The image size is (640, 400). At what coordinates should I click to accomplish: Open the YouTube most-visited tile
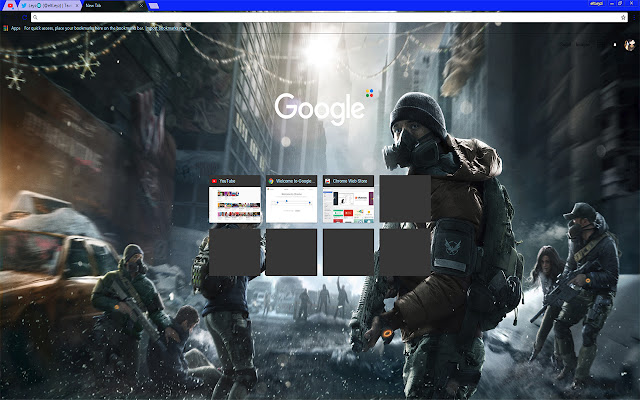[x=235, y=199]
